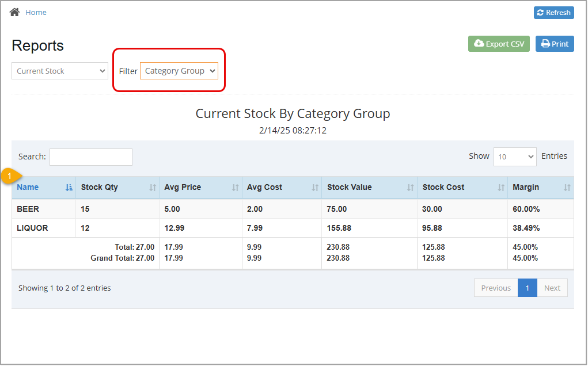
Task: Print the report using the printer icon
Action: [544, 43]
